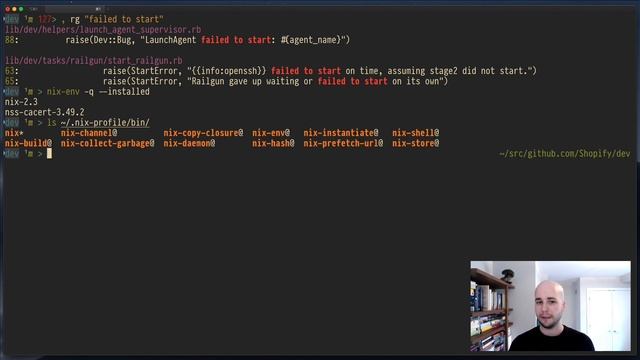
Task: Click the red close window button
Action: pyautogui.click(x=7, y=9)
